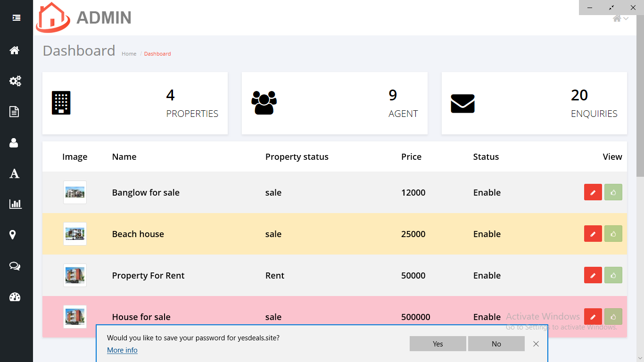Click the speedometer dashboard sidebar icon

15,297
